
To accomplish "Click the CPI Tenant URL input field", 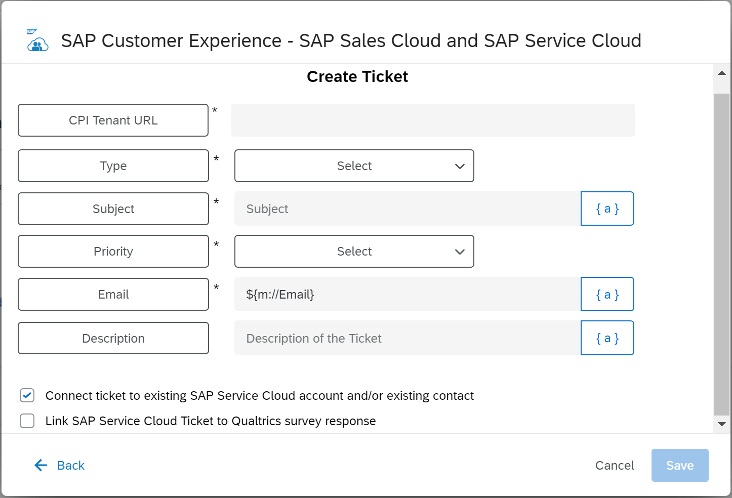I will pyautogui.click(x=433, y=120).
